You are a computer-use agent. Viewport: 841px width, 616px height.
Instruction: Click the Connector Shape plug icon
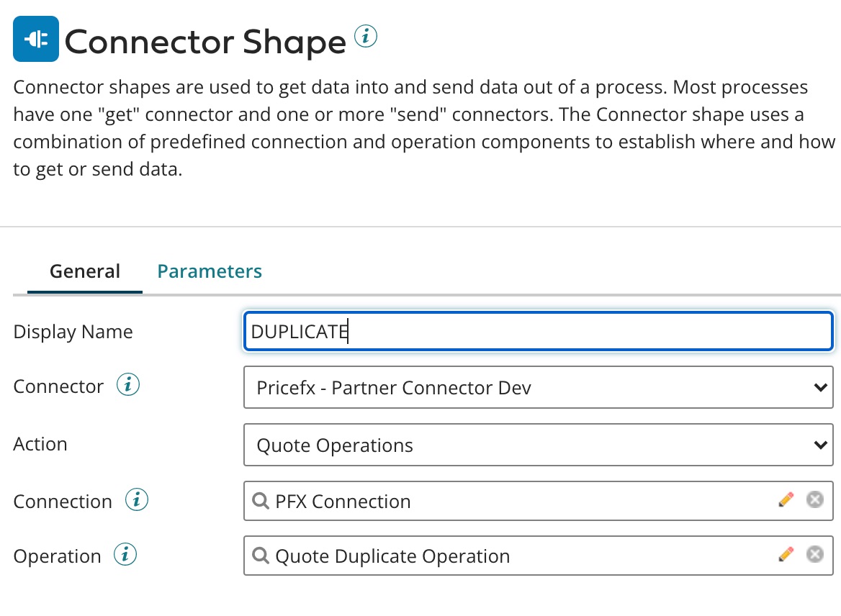click(36, 39)
